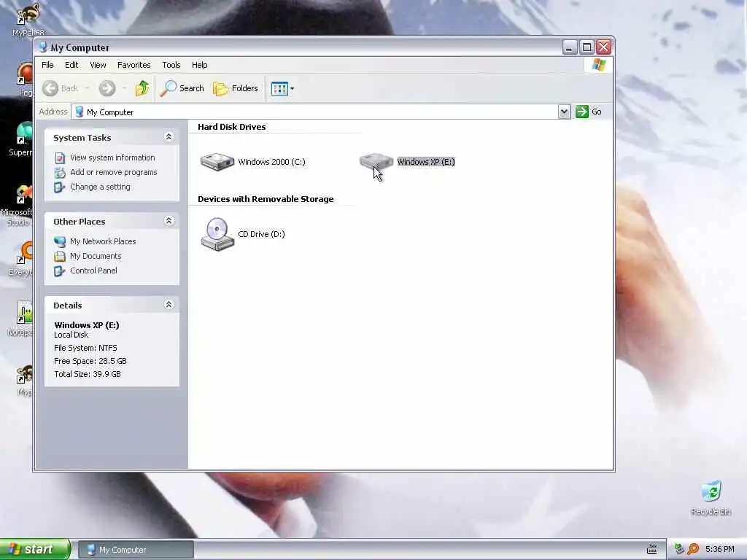Open the File menu

click(x=47, y=65)
